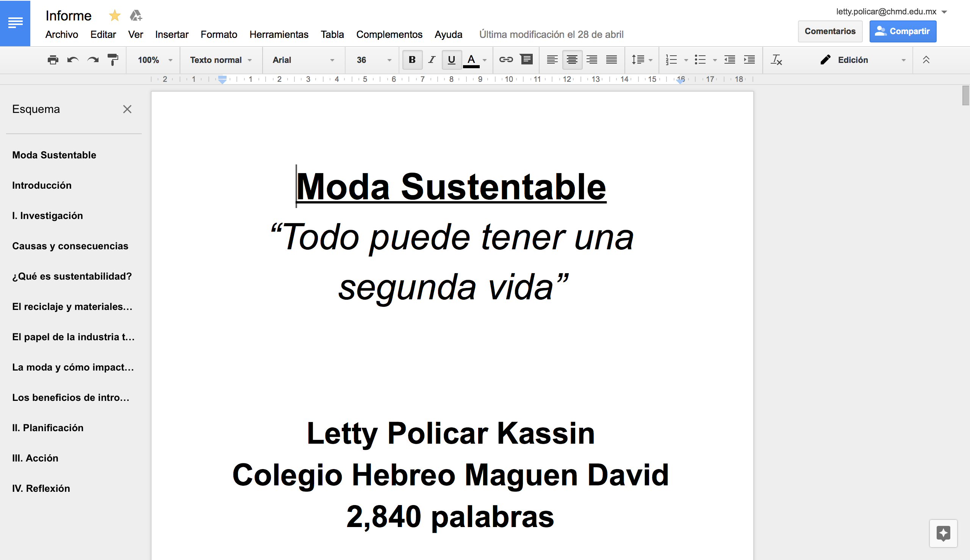This screenshot has width=970, height=560.
Task: Click the Moda Sustentable title in document
Action: point(451,186)
